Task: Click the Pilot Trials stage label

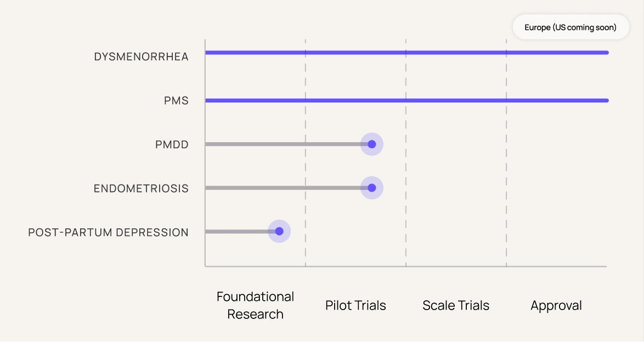Action: coord(355,305)
